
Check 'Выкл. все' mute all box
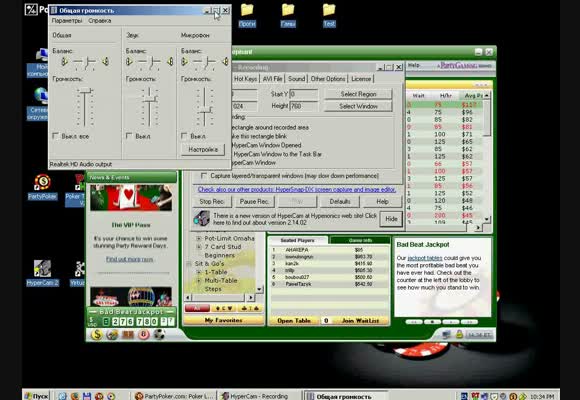55,136
